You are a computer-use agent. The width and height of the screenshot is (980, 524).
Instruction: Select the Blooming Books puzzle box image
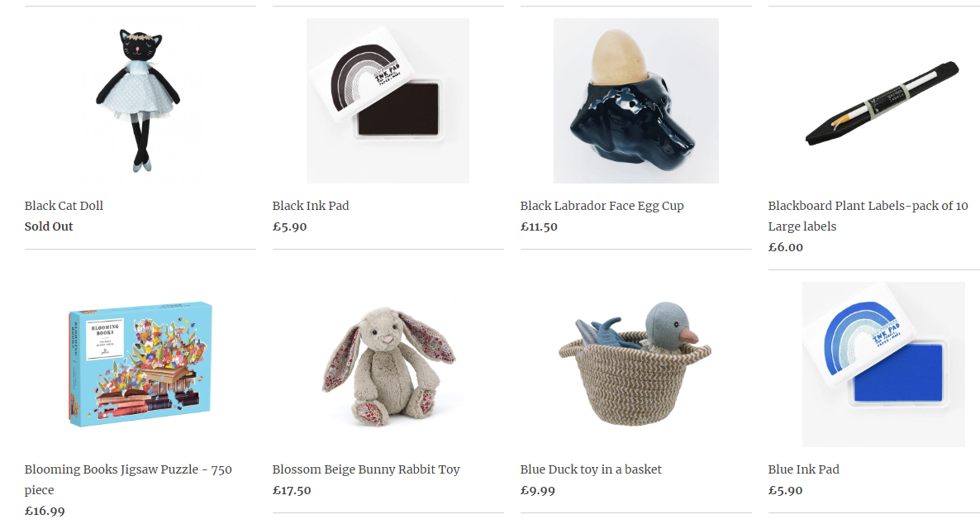pos(140,364)
